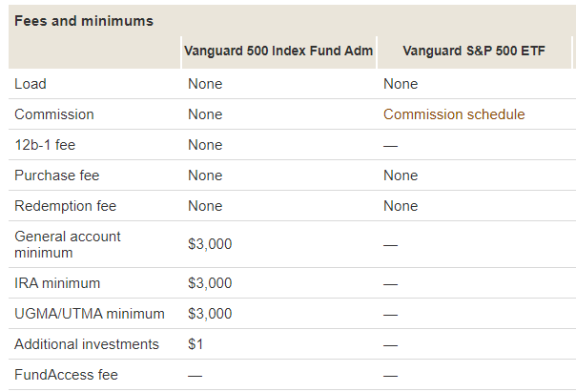Screen dimensions: 576x392
Task: Click the Load row label
Action: pos(31,84)
